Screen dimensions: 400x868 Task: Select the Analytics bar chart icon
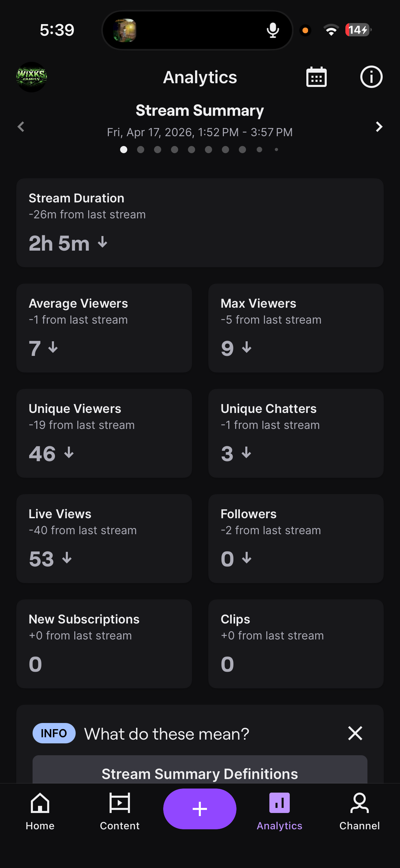[x=280, y=803]
